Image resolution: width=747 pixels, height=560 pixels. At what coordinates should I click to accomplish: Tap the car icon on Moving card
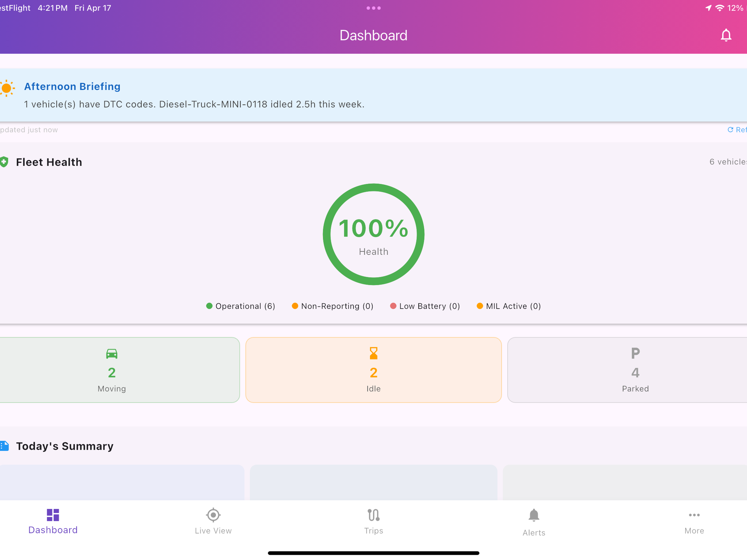click(112, 354)
